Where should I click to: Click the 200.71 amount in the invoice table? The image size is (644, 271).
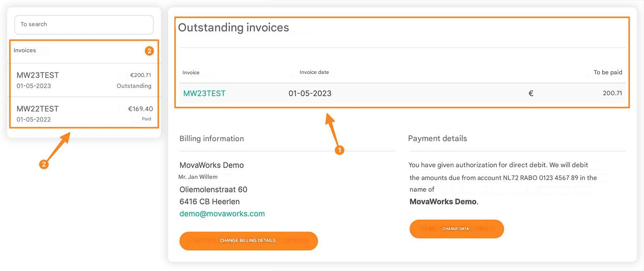click(x=612, y=93)
